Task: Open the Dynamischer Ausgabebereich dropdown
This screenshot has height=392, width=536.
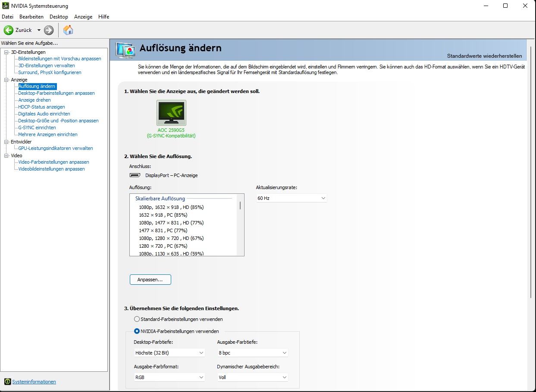Action: pos(252,377)
